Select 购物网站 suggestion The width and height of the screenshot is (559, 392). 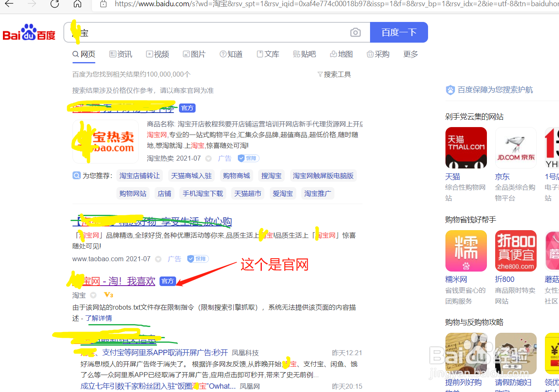(133, 194)
